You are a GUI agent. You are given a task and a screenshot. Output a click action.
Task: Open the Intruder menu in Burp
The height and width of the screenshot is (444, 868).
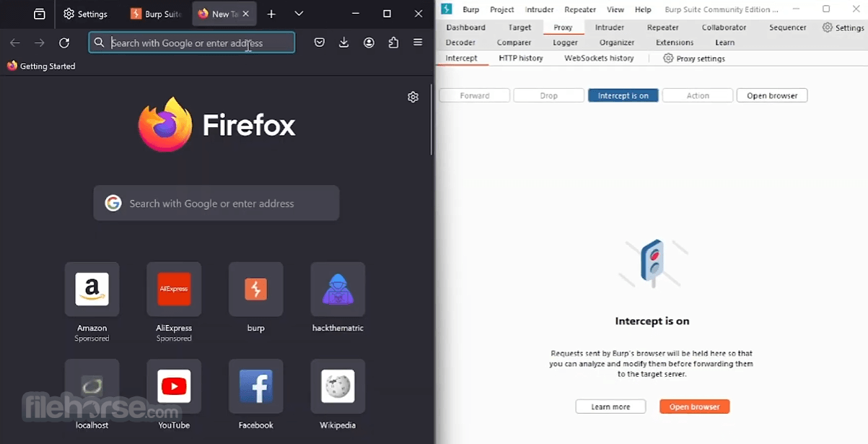539,9
